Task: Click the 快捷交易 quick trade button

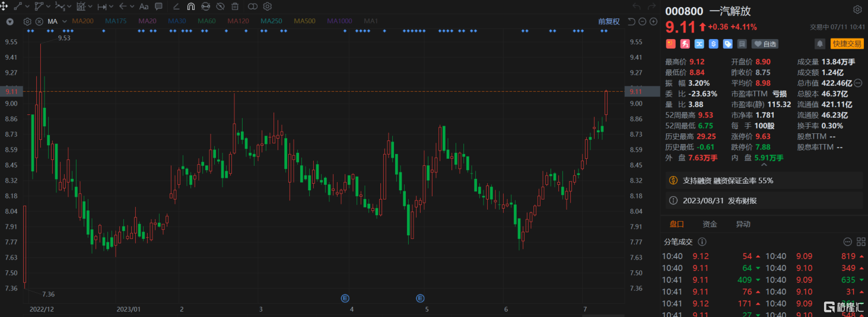Action: pos(847,44)
